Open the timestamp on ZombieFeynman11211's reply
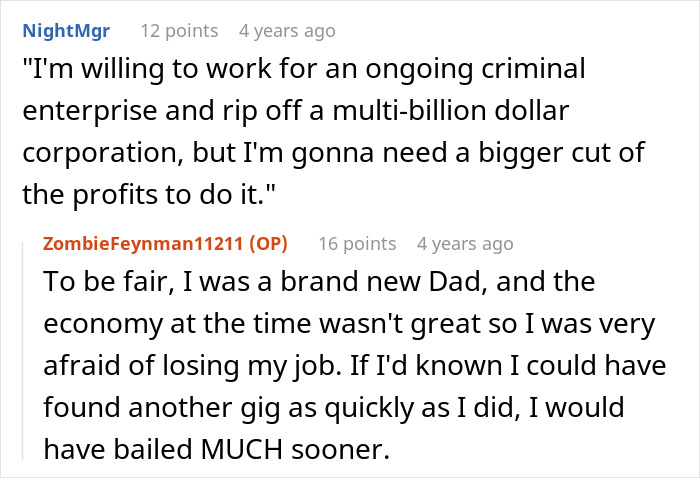Screen dimensions: 700x478 (x=465, y=244)
